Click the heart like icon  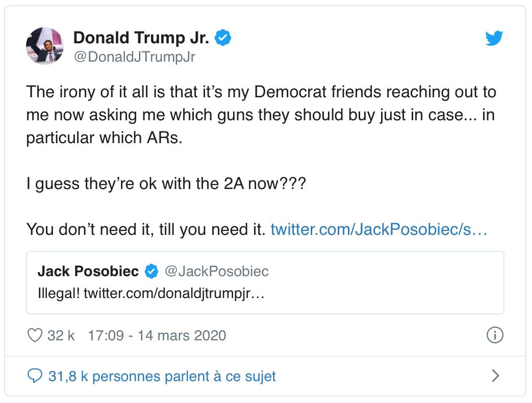pyautogui.click(x=34, y=336)
